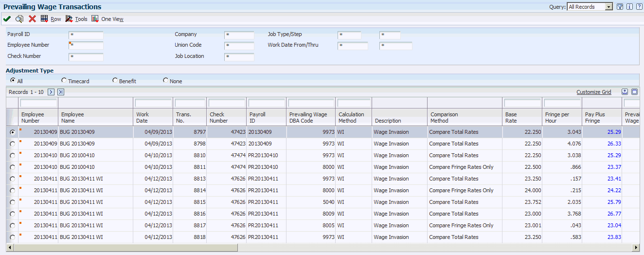Screen dimensions: 644x255
Task: Click the help question mark icon
Action: 638,7
